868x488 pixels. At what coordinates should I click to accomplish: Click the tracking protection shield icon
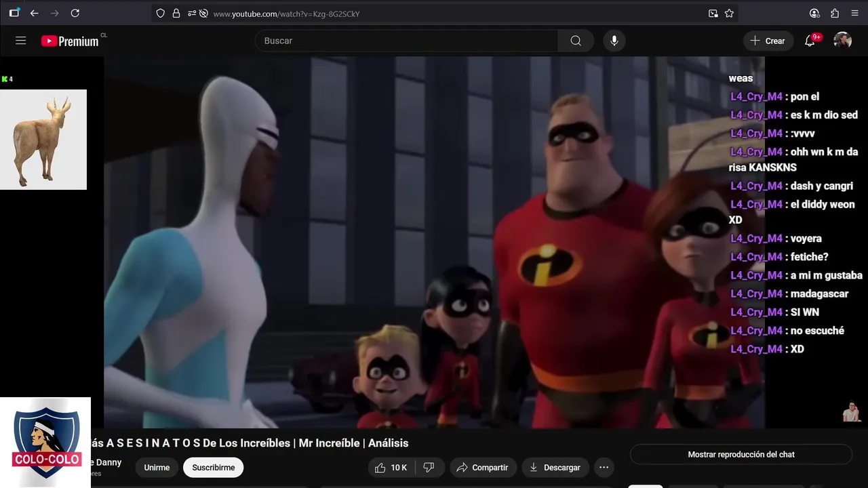pos(161,13)
